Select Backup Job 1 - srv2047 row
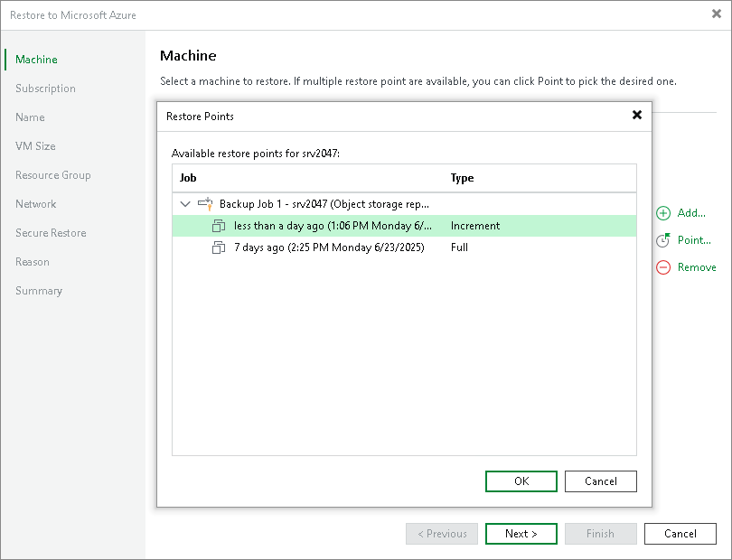Screen dimensions: 732x560 [404, 204]
